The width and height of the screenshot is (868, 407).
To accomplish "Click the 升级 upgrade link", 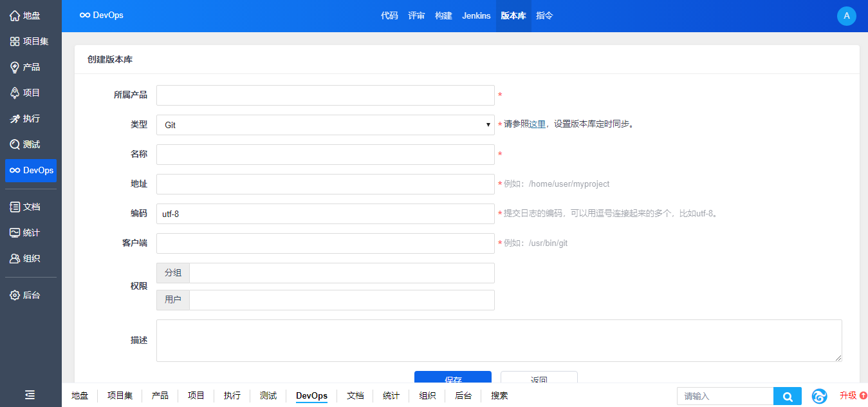I will click(x=853, y=395).
